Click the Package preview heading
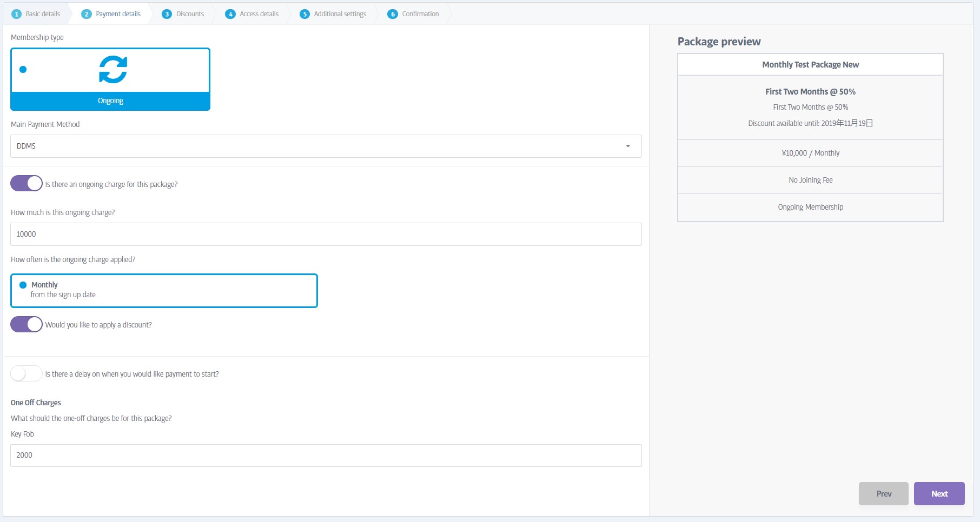The image size is (980, 522). coord(719,42)
